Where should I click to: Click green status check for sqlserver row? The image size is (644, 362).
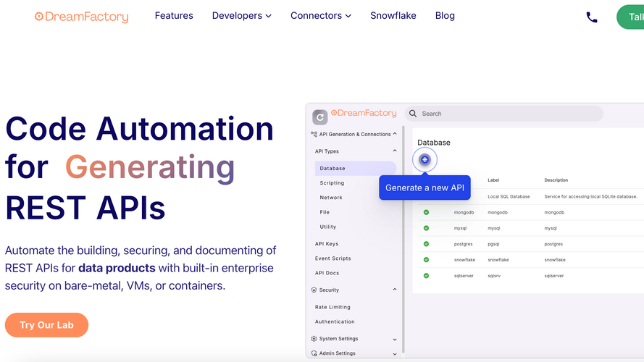tap(426, 275)
